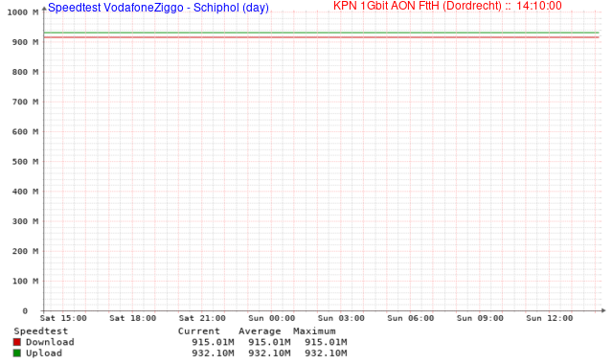Image resolution: width=613 pixels, height=364 pixels.
Task: Click the Upload legend label text
Action: coord(44,353)
